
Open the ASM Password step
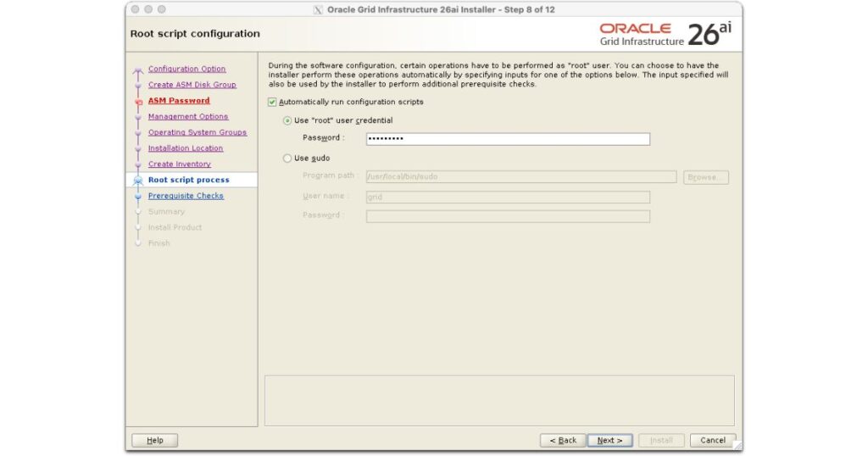(x=179, y=101)
